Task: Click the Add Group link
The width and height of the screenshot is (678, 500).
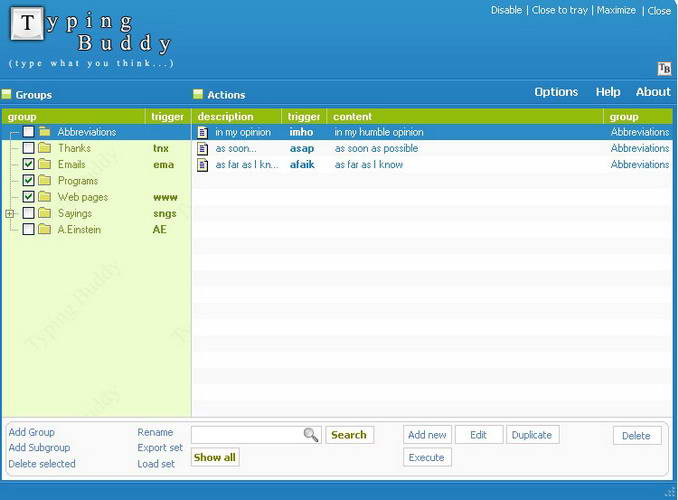Action: click(x=32, y=432)
